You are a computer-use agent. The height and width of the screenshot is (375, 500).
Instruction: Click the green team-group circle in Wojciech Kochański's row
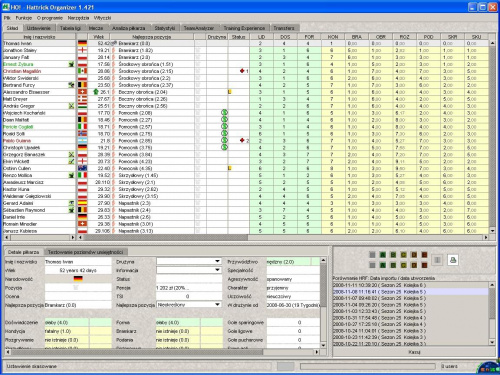pyautogui.click(x=224, y=113)
